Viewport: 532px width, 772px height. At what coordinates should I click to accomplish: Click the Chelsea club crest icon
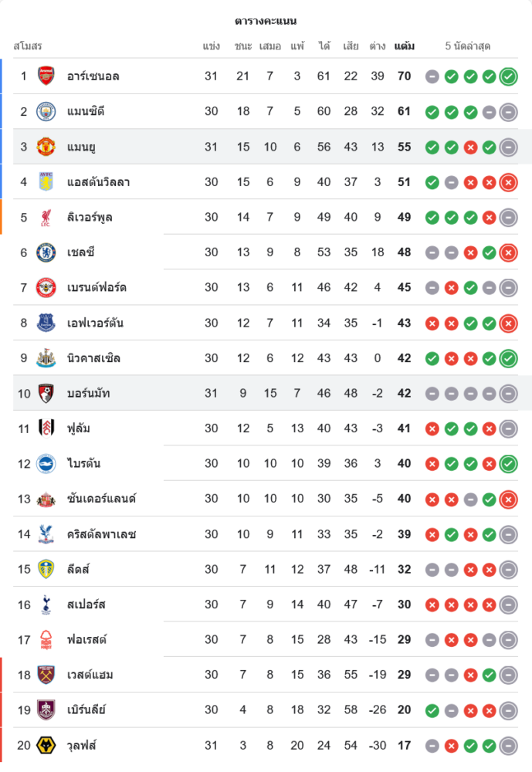(x=46, y=252)
